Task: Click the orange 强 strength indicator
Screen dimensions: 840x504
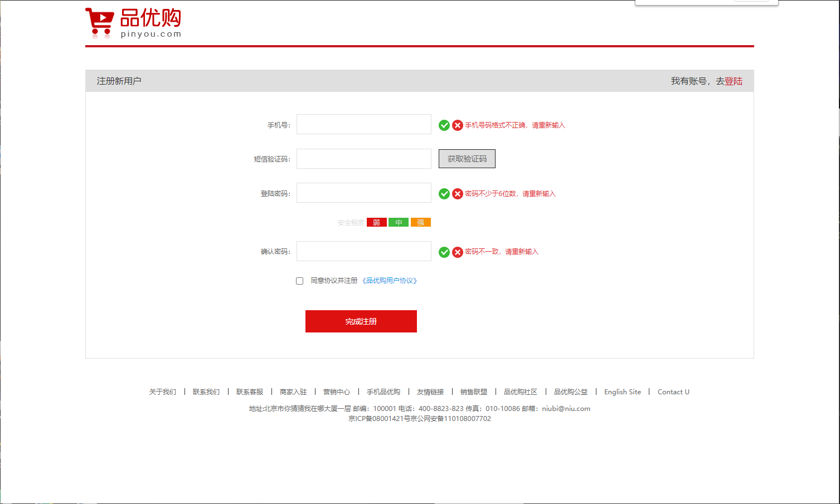Action: pos(421,222)
